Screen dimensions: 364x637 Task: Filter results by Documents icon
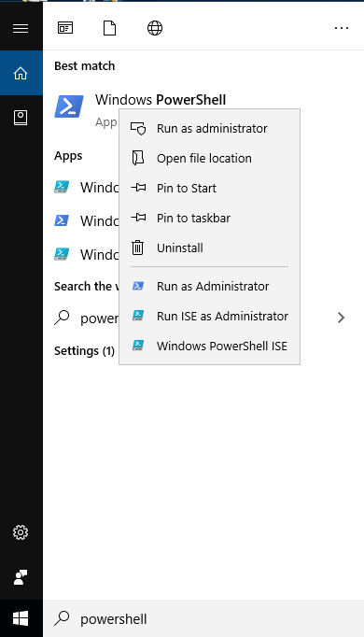coord(109,28)
